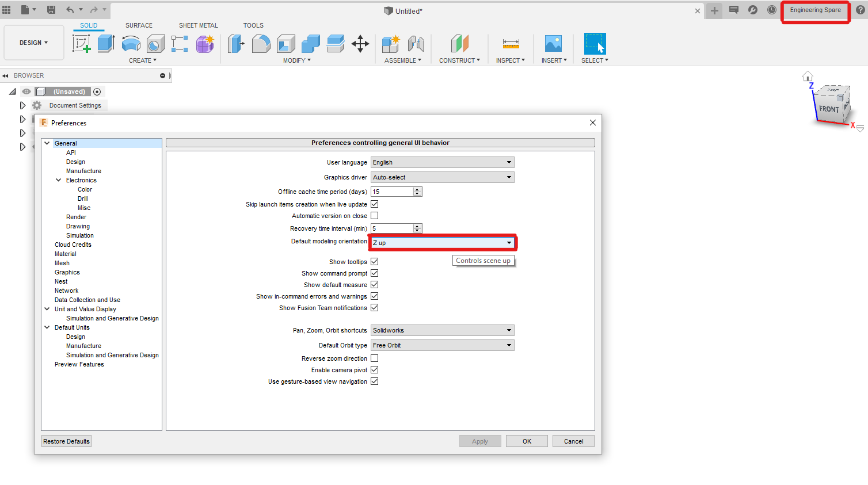Open the comments notification icon
This screenshot has height=485, width=868.
pos(733,10)
